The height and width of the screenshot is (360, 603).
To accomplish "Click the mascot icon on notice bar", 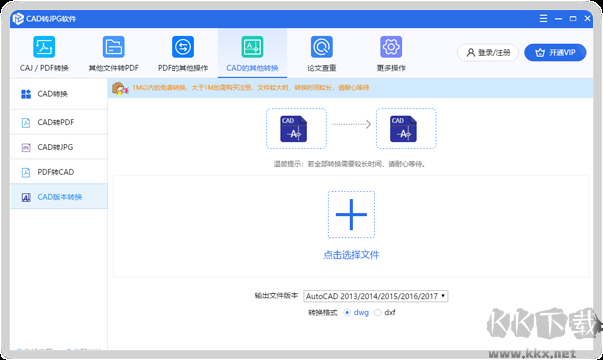I will (120, 88).
